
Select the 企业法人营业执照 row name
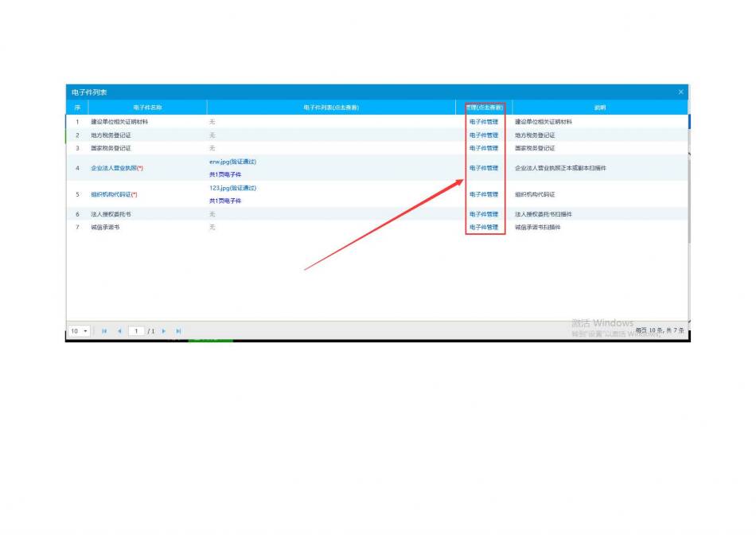[115, 168]
